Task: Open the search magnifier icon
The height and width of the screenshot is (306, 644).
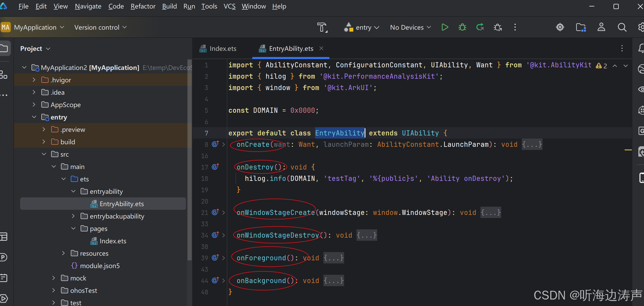Action: point(622,27)
